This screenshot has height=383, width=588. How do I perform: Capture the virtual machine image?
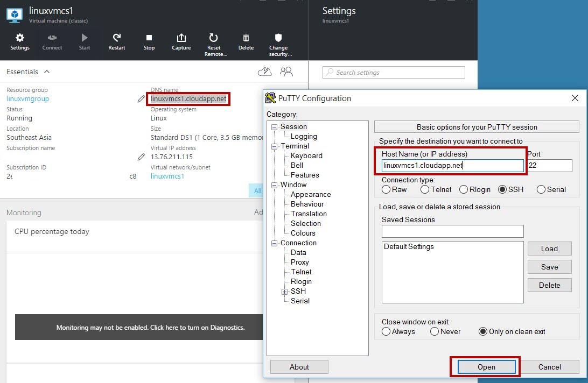point(181,41)
